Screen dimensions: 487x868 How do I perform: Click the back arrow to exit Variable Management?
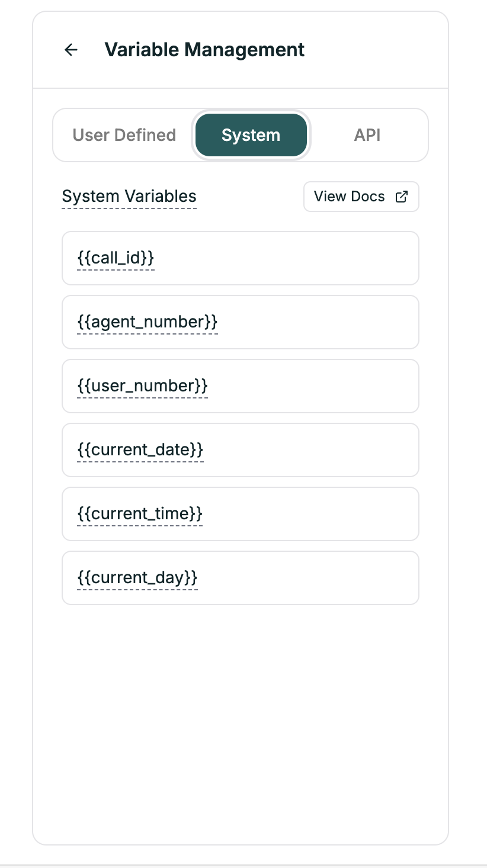71,50
